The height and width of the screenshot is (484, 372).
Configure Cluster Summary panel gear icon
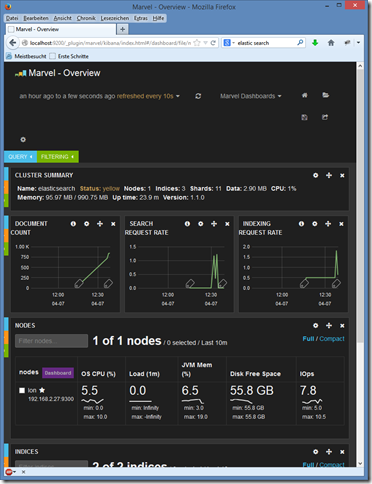tap(315, 175)
